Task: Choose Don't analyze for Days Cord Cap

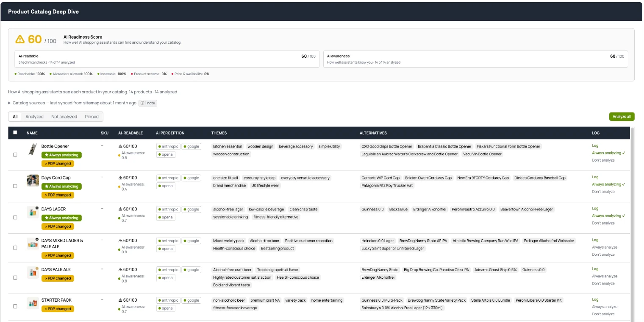Action: pos(603,192)
